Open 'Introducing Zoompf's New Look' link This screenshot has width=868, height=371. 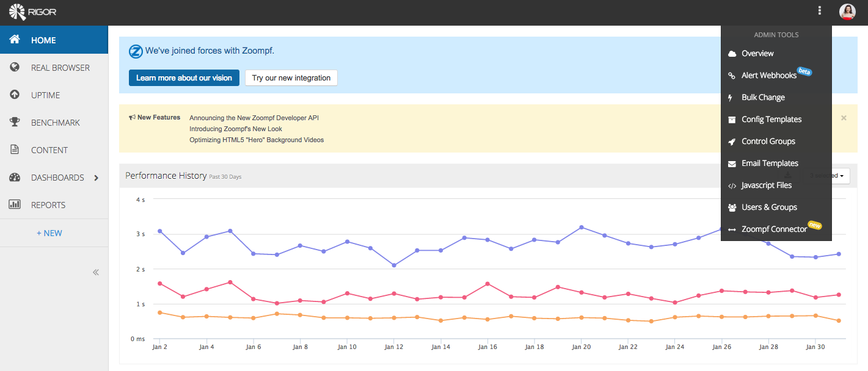[x=236, y=129]
